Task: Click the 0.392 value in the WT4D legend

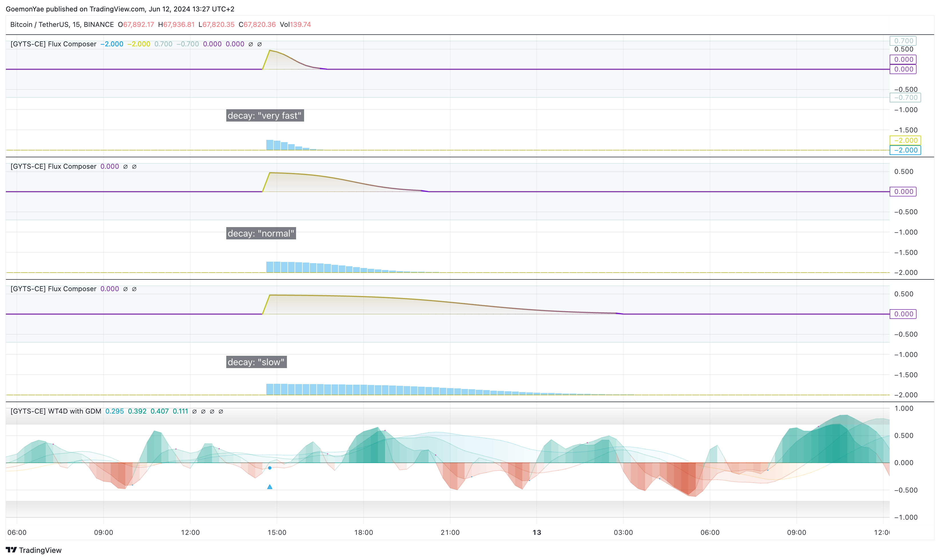Action: point(137,411)
